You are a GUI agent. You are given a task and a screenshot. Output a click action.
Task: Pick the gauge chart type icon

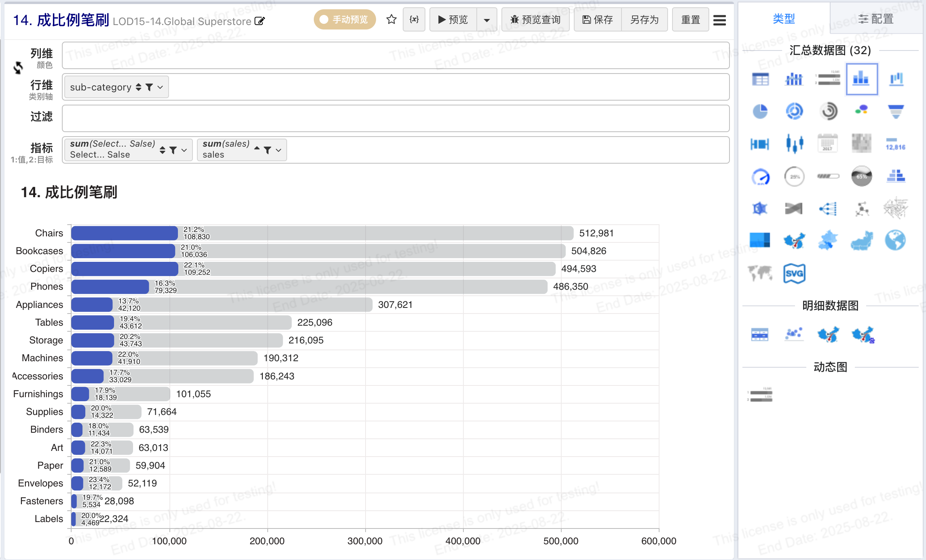click(x=760, y=177)
